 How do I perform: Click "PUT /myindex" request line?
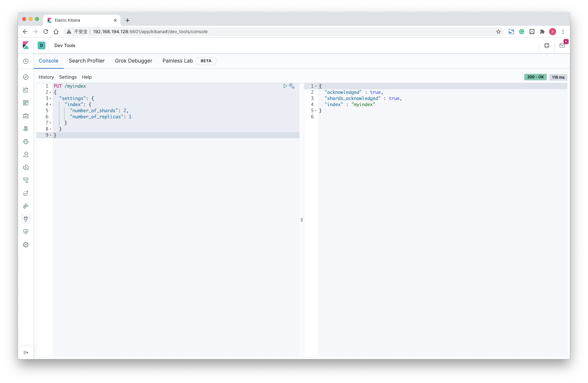click(70, 86)
